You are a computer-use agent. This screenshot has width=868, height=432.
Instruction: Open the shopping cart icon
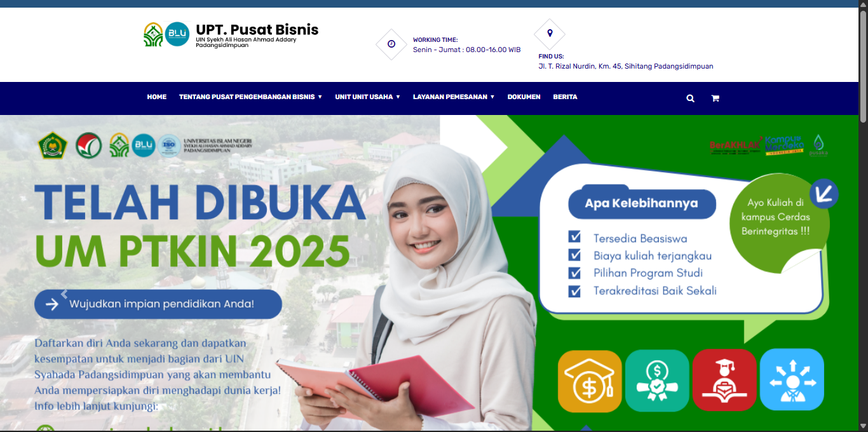[x=715, y=98]
